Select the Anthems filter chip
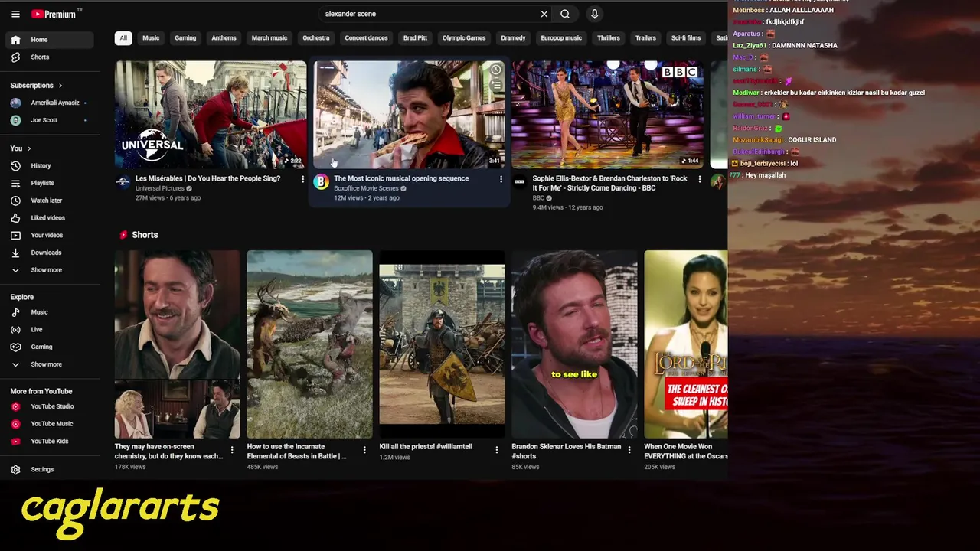Viewport: 980px width, 551px height. point(224,38)
